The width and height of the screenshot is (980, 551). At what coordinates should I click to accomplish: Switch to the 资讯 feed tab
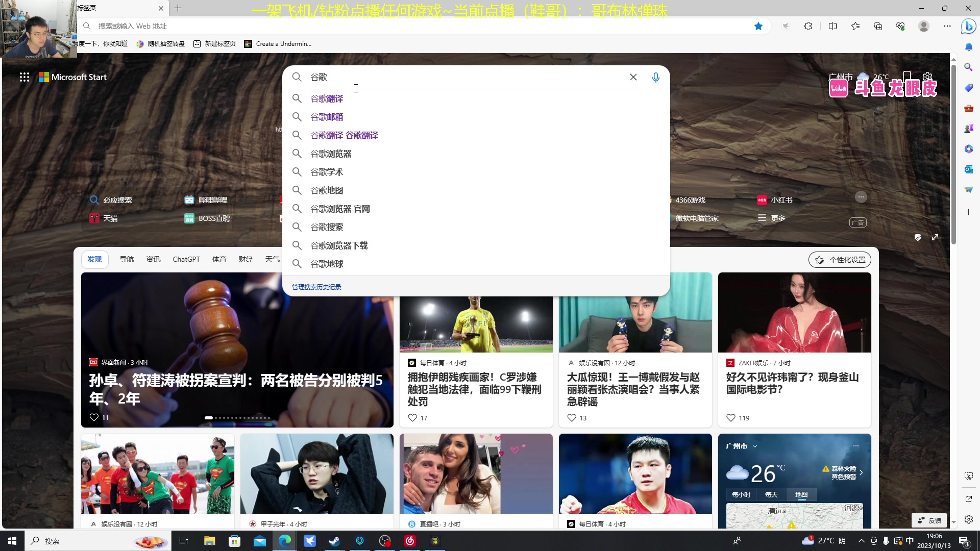(153, 259)
